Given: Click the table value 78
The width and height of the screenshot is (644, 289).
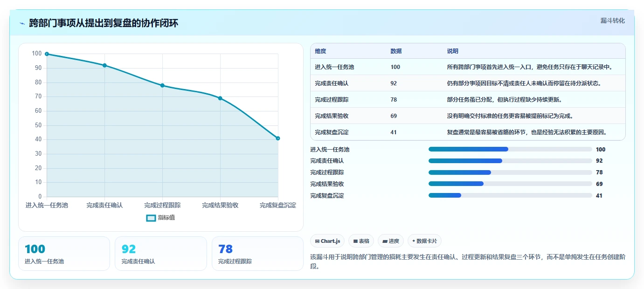Looking at the screenshot, I should pyautogui.click(x=394, y=100).
